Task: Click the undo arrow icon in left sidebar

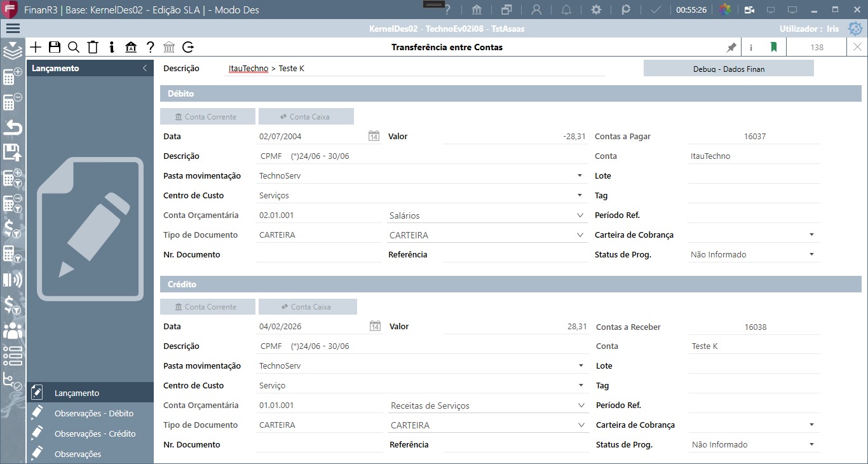Action: point(13,127)
